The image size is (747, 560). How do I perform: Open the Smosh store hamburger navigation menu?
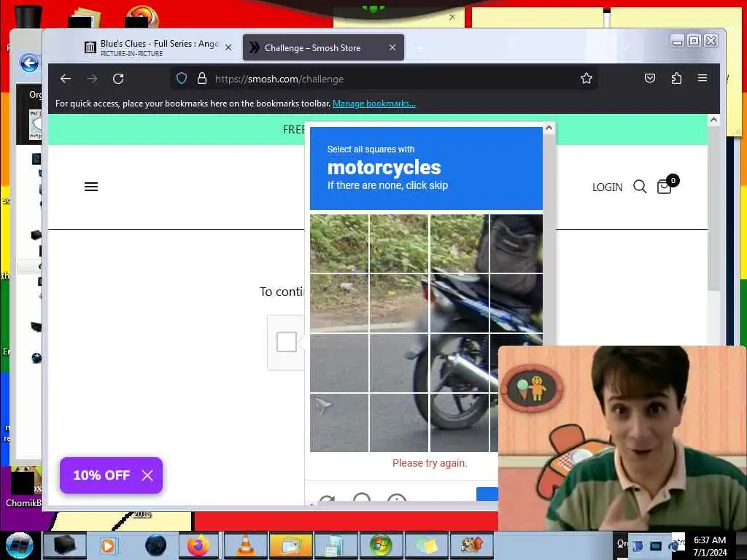coord(91,187)
